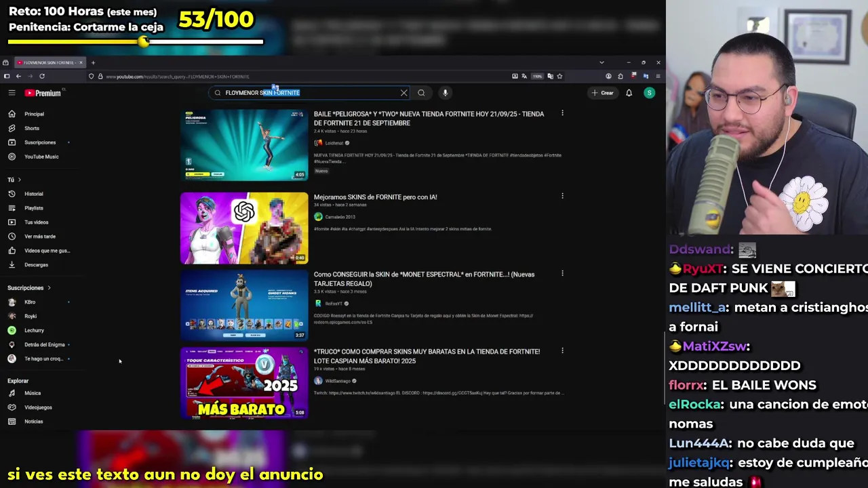Click the Noticias explore icon
868x488 pixels.
pos(12,422)
